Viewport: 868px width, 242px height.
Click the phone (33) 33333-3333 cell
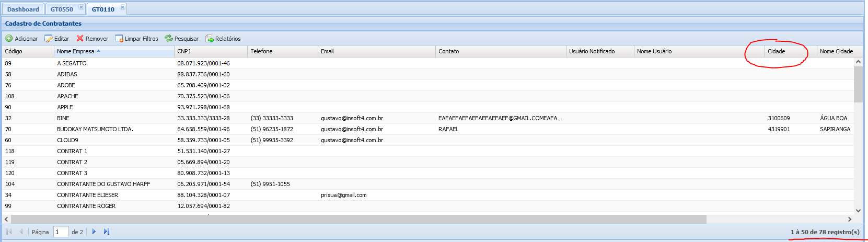point(283,118)
